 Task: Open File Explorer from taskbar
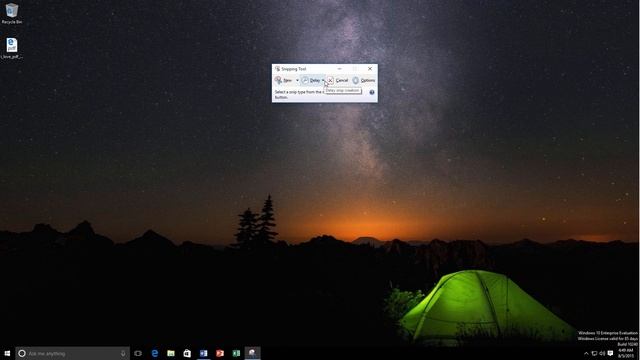(171, 353)
